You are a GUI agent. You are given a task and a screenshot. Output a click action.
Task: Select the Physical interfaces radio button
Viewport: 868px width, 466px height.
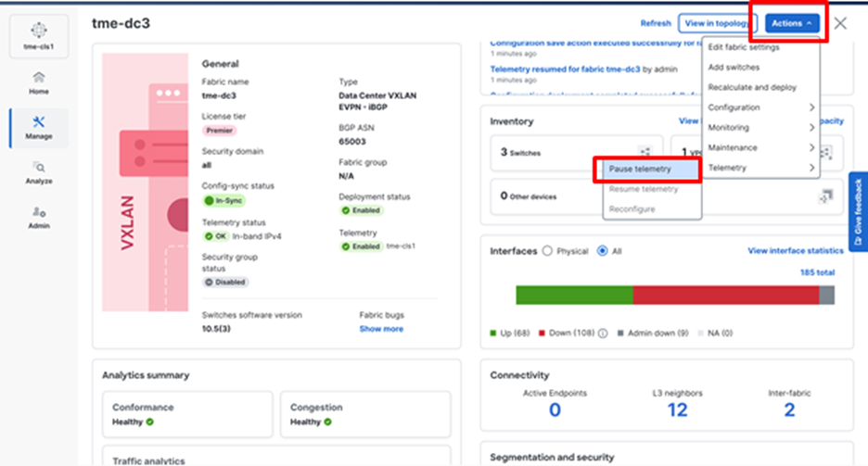pyautogui.click(x=547, y=251)
